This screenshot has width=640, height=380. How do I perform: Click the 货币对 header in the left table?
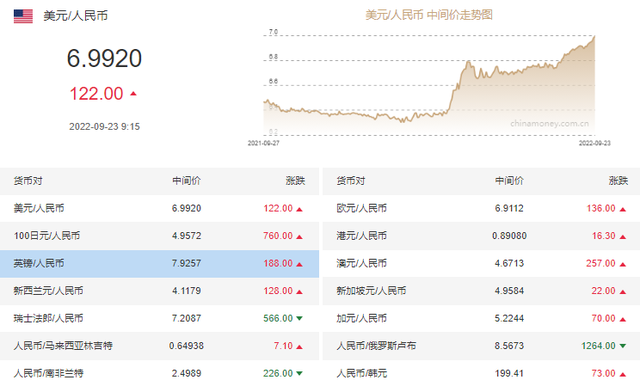coord(28,181)
